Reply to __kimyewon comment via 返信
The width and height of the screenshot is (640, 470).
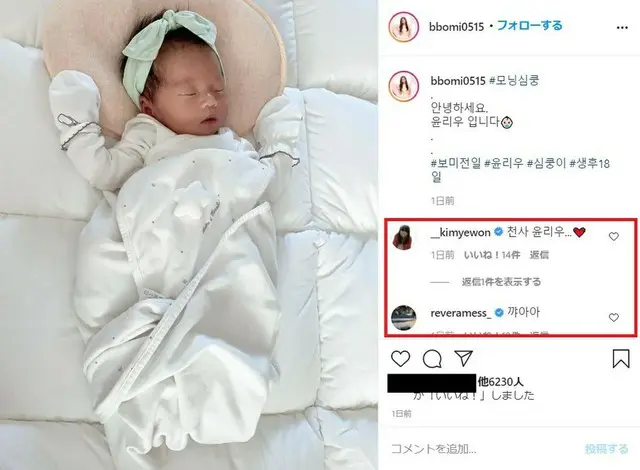tap(539, 255)
